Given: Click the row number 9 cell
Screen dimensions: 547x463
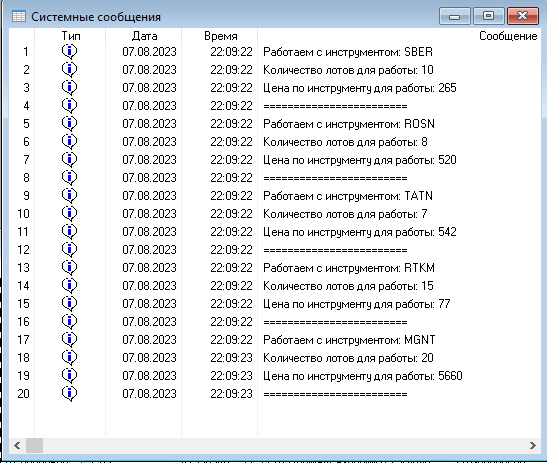Looking at the screenshot, I should click(26, 196).
